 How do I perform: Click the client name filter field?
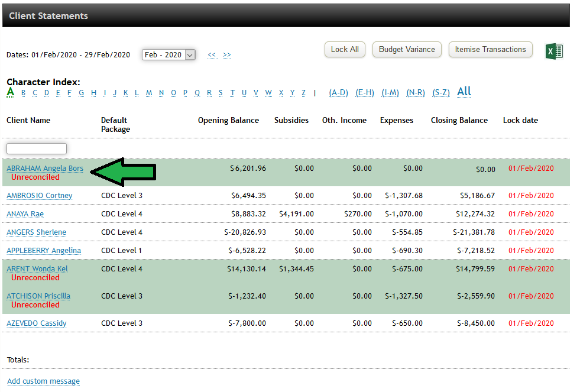[37, 148]
